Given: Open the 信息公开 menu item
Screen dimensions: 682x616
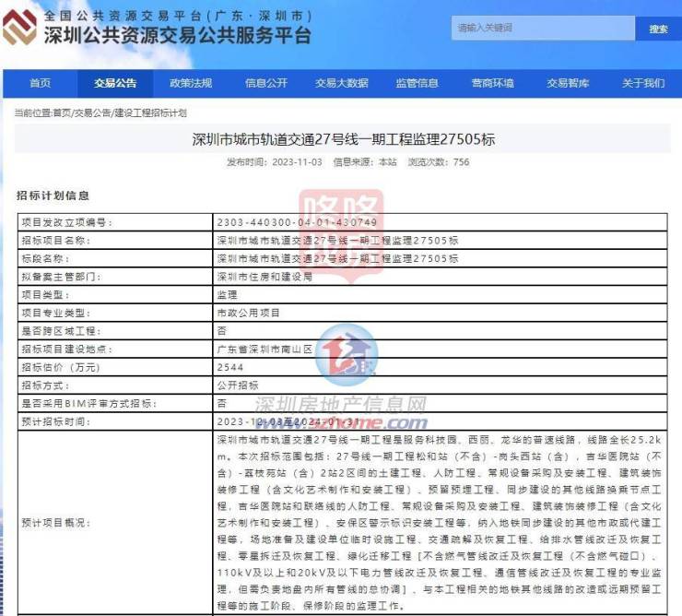Looking at the screenshot, I should [x=266, y=83].
